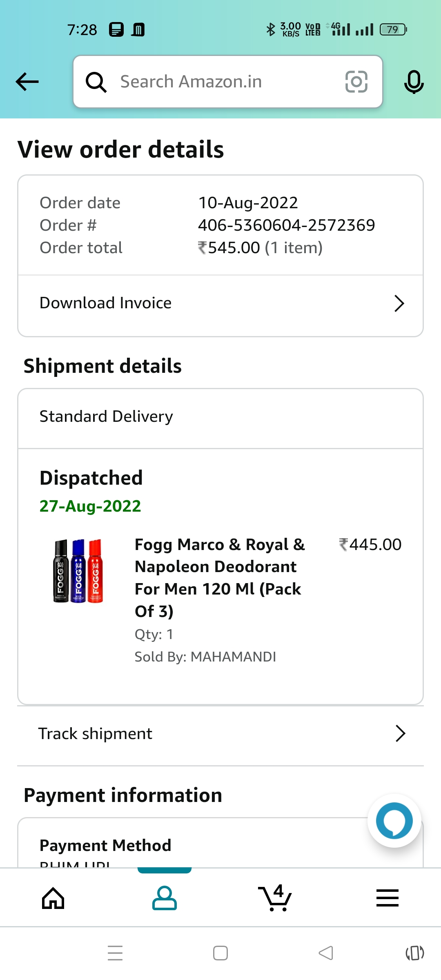Open the hamburger menu tab
This screenshot has height=980, width=441.
tap(387, 898)
